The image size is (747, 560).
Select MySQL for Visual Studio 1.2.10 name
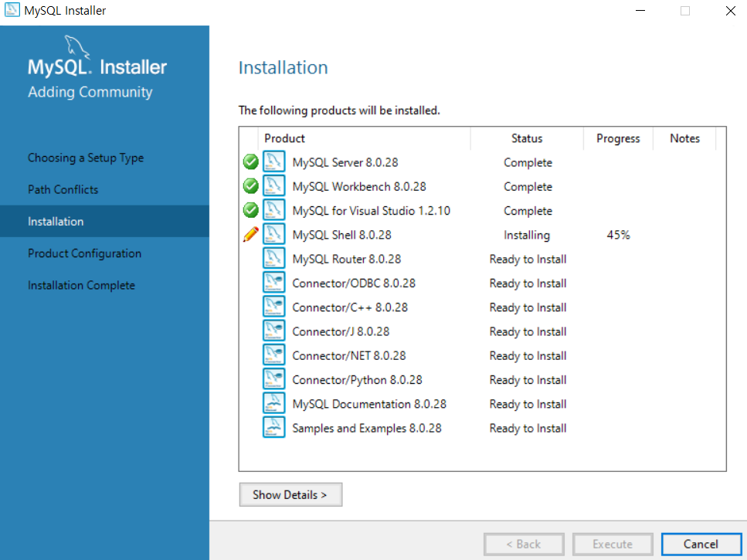(x=371, y=211)
